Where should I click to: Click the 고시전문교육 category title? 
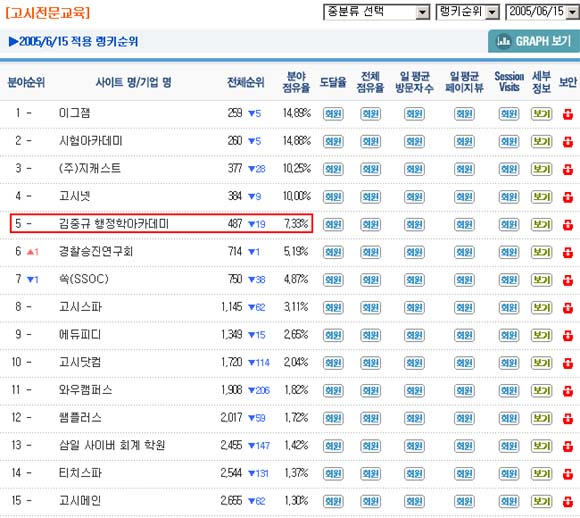pos(48,13)
